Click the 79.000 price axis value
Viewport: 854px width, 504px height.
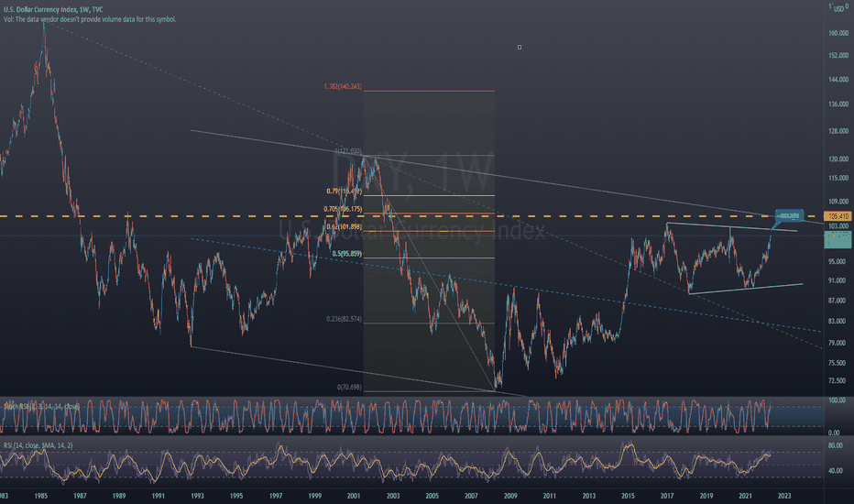(x=838, y=343)
